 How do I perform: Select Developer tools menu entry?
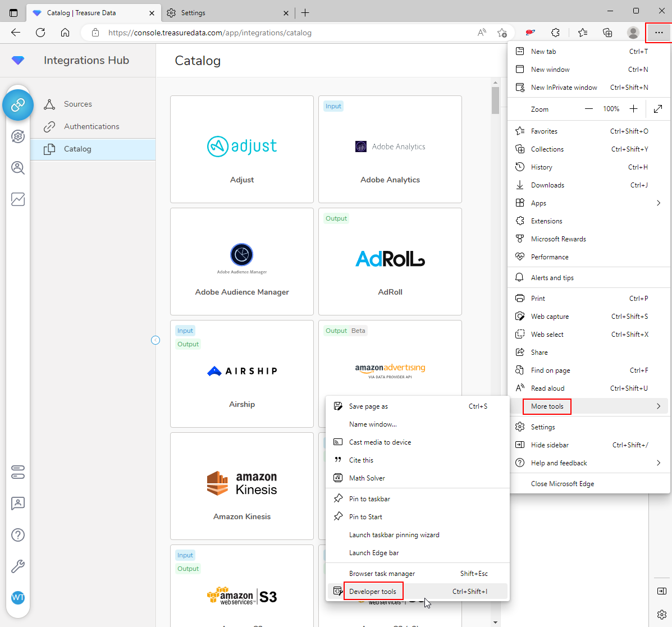tap(373, 591)
